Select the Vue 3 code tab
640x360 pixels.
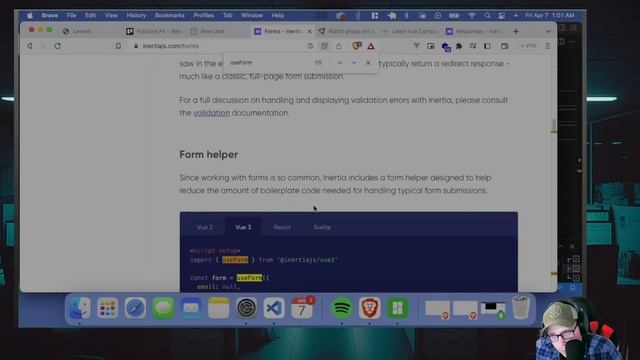(243, 227)
